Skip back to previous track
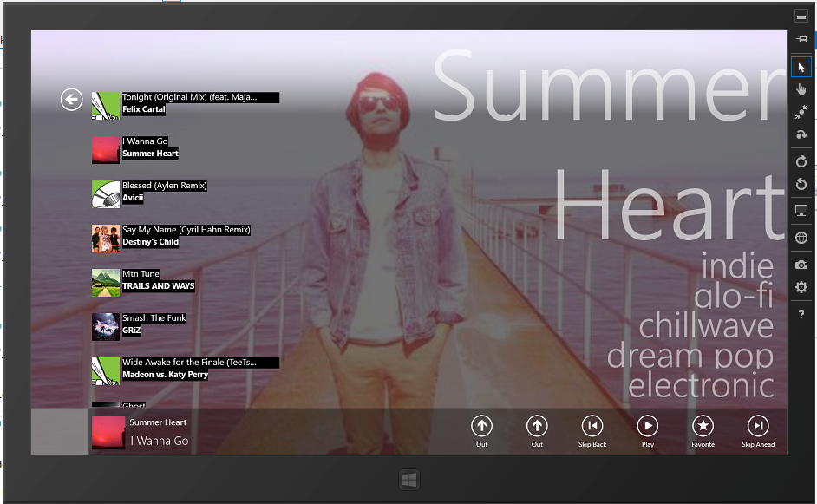The image size is (817, 504). point(592,425)
